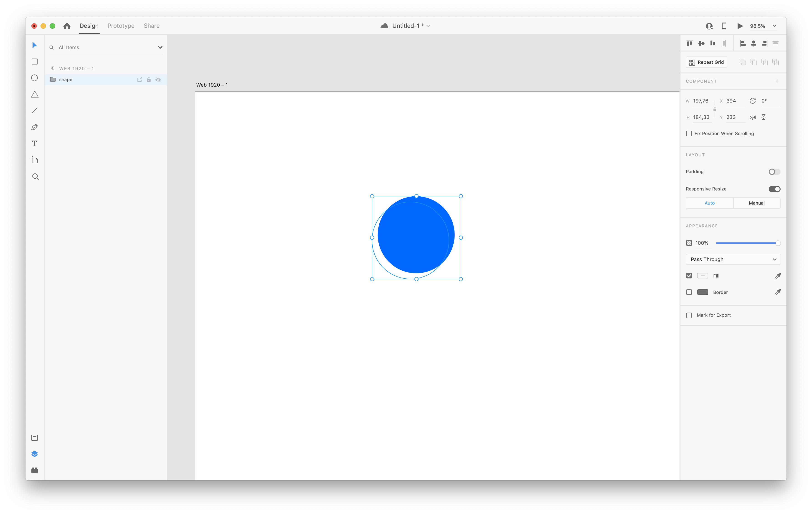Viewport: 812px width, 514px height.
Task: Click the Fill color swatch
Action: click(x=703, y=275)
